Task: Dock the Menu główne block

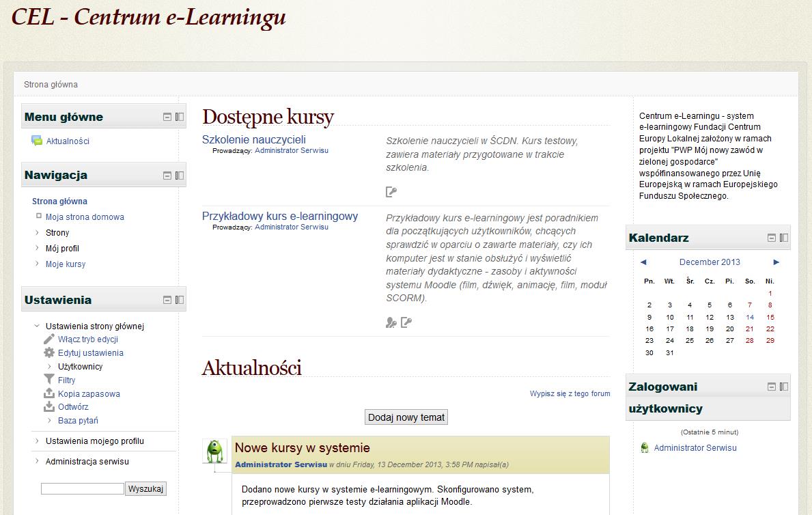Action: coord(179,117)
